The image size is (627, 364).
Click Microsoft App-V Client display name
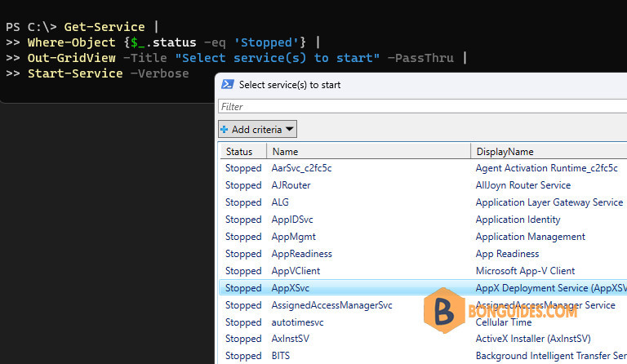point(525,271)
